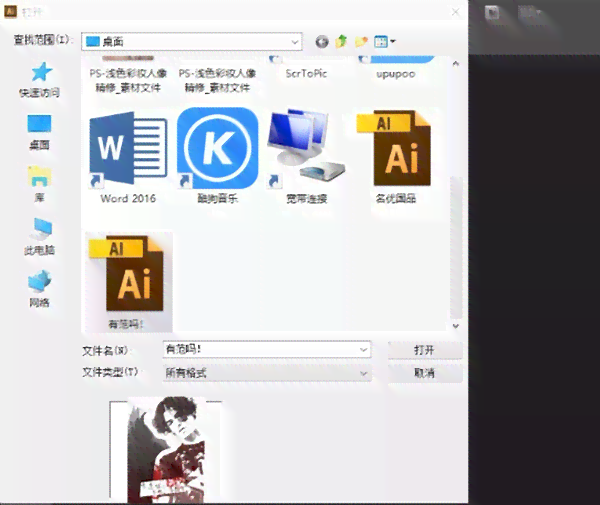Open the 所有格式 file type dropdown

click(267, 373)
